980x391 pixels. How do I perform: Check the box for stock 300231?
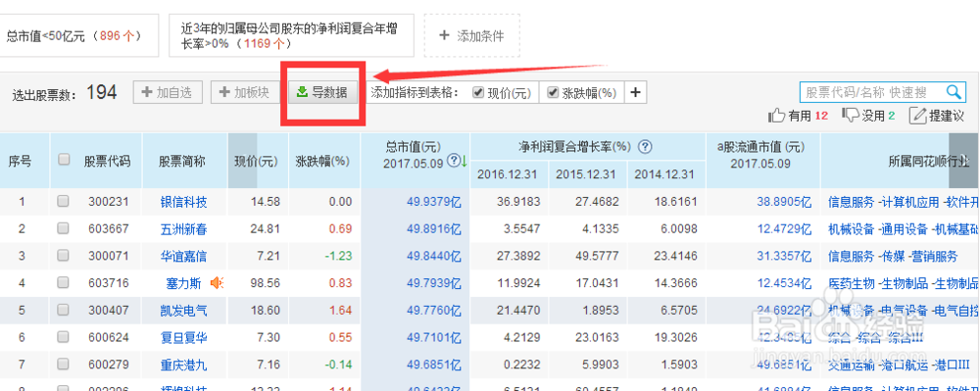(x=63, y=201)
